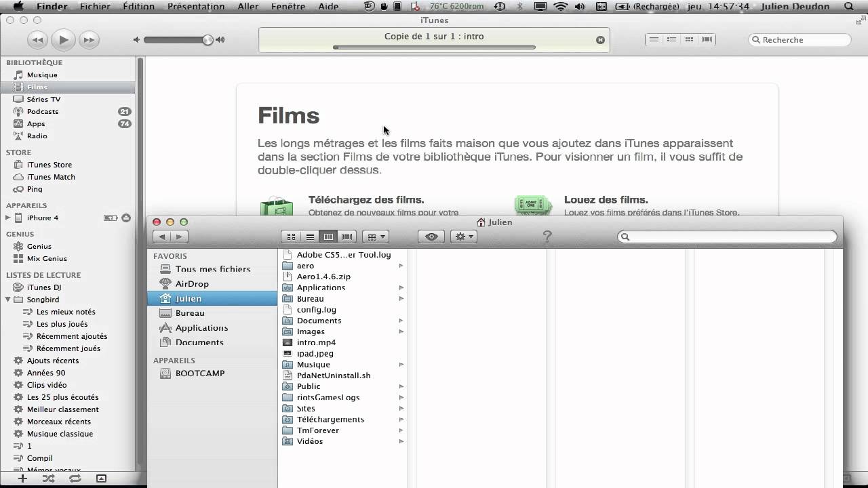Open Finder action gear menu
This screenshot has height=488, width=868.
[465, 237]
